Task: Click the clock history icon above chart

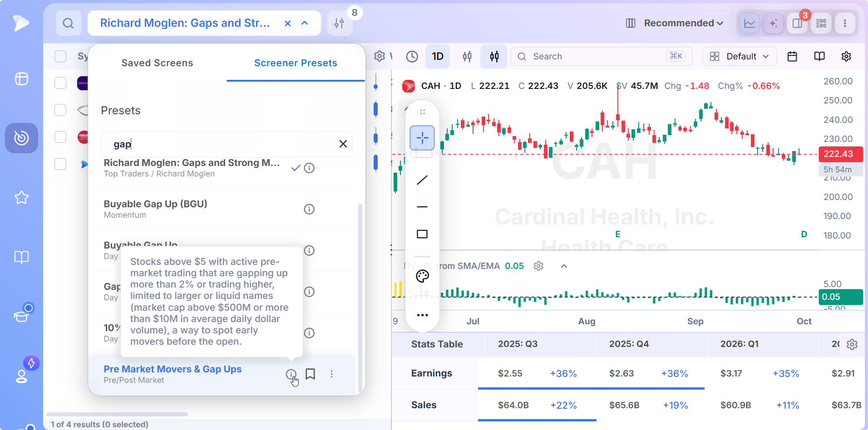Action: click(412, 56)
